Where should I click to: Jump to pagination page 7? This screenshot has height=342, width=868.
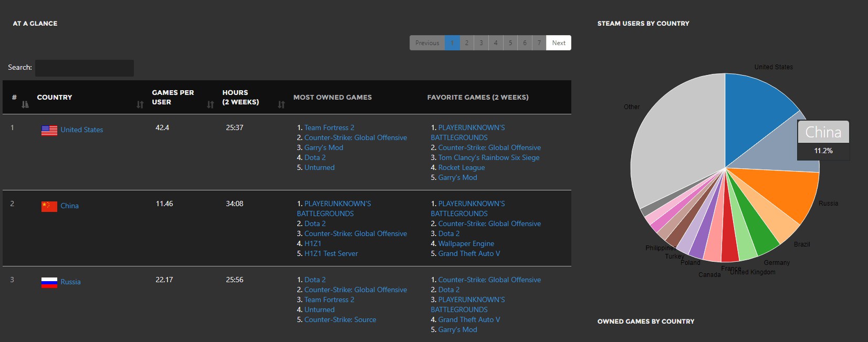point(539,43)
